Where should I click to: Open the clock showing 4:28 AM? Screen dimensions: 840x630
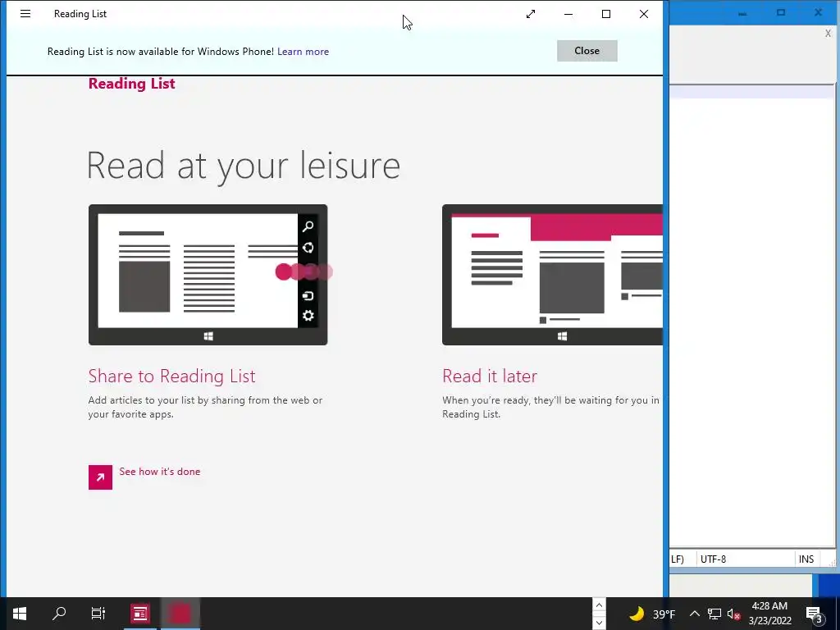click(769, 614)
